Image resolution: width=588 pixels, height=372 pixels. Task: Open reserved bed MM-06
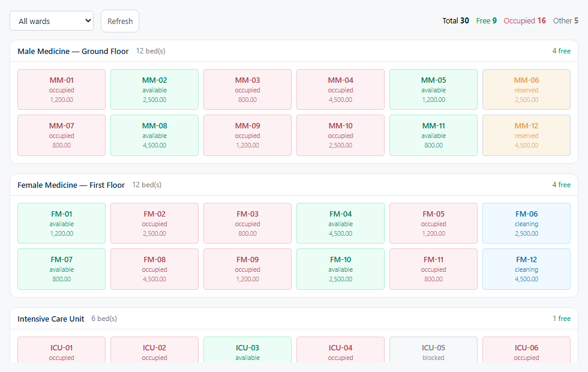click(x=527, y=89)
